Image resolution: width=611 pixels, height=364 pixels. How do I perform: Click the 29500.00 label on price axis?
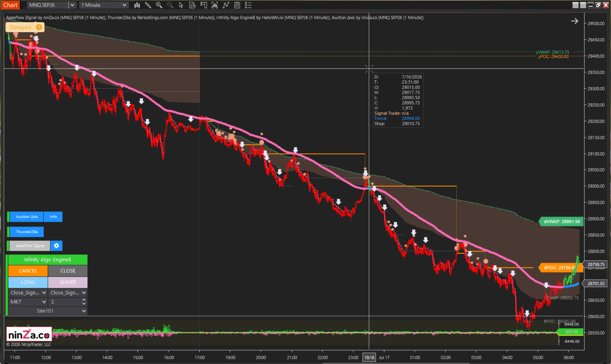point(596,23)
